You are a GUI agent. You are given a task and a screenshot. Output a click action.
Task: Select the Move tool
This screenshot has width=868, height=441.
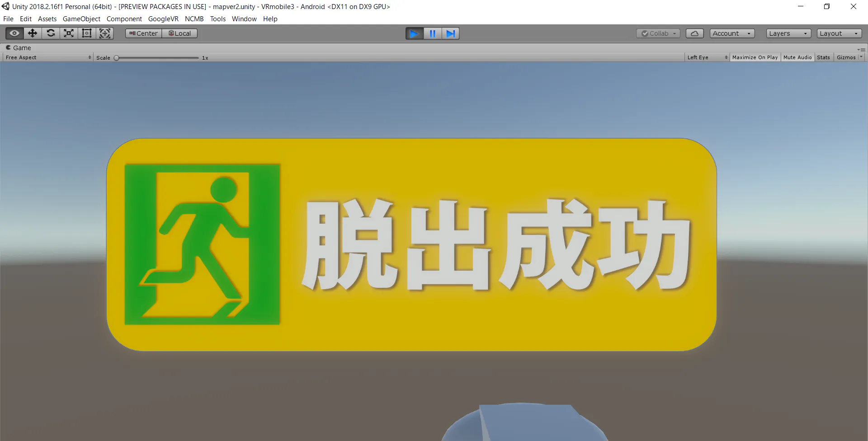[33, 33]
